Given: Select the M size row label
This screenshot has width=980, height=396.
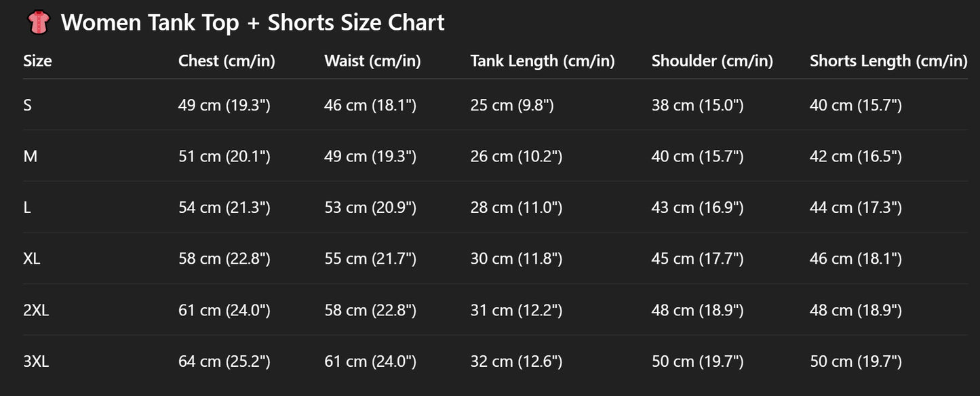Looking at the screenshot, I should click(x=30, y=157).
